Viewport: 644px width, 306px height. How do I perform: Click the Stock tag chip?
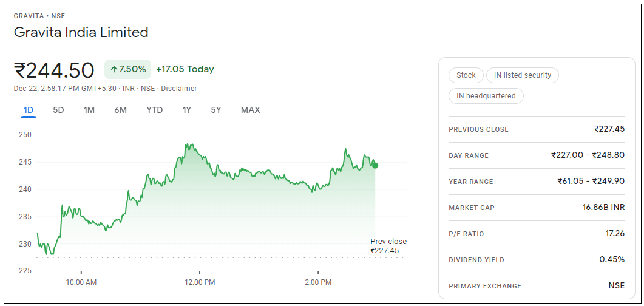466,75
